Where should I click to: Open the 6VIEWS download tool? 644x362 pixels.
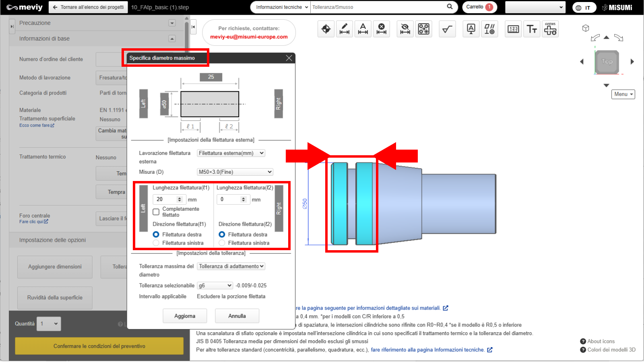[550, 29]
